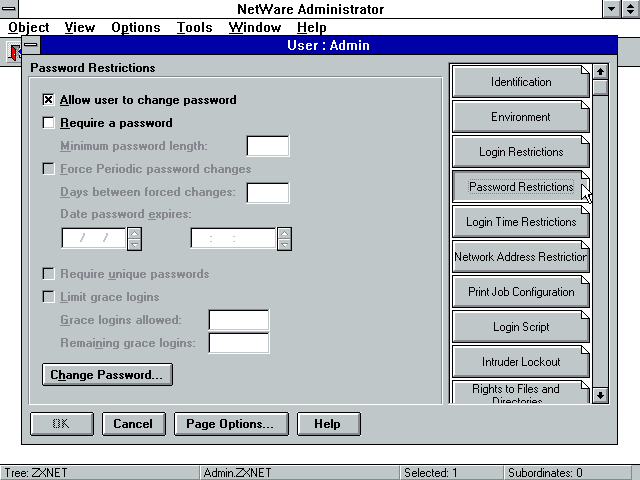Screen dimensions: 640x480
Task: Click the password expiry time field
Action: pyautogui.click(x=233, y=238)
